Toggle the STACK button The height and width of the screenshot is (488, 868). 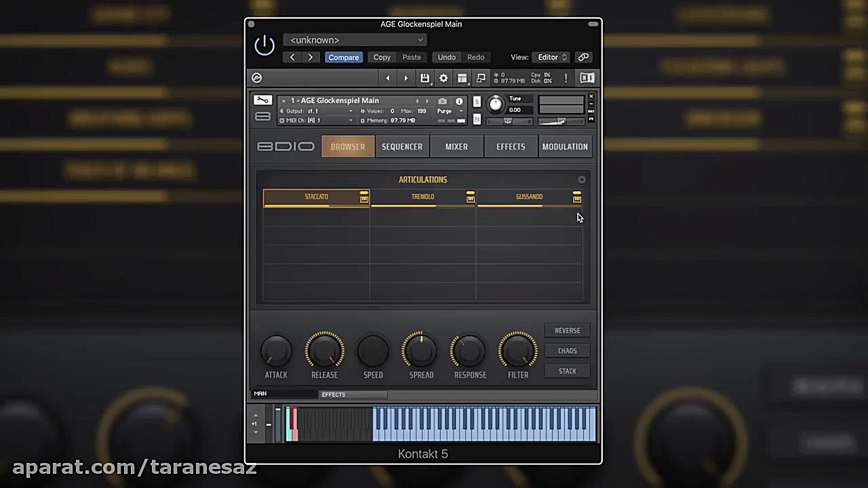point(568,371)
